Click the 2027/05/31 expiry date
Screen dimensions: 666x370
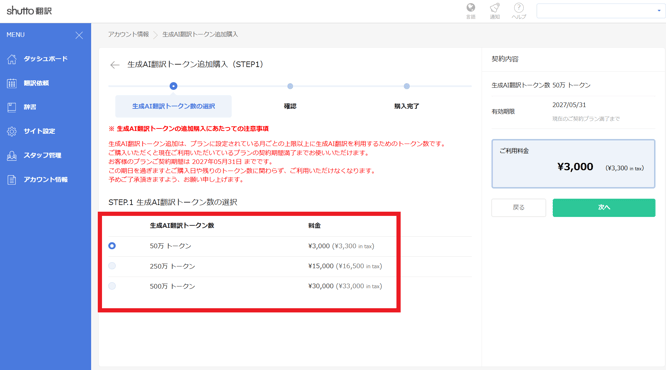click(x=569, y=105)
